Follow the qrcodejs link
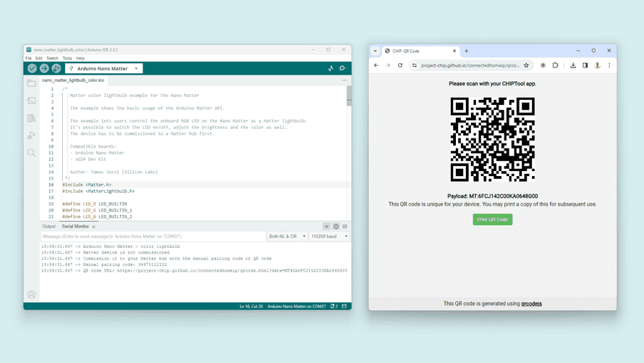 (x=531, y=304)
